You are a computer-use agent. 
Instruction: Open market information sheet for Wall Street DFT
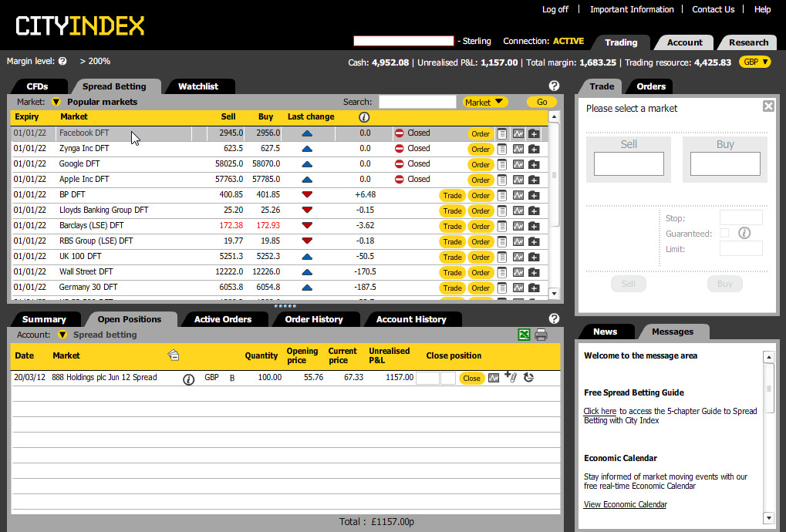click(x=502, y=272)
